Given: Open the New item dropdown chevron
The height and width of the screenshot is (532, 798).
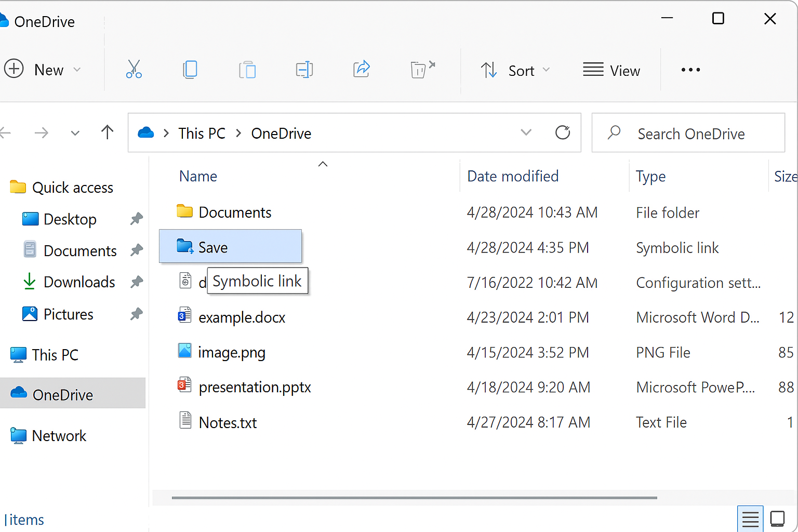Looking at the screenshot, I should (x=77, y=69).
